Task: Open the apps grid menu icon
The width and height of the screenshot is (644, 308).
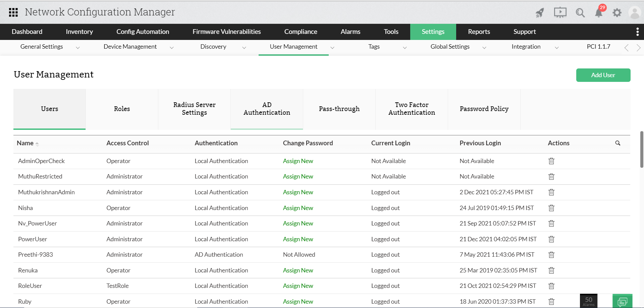Action: click(13, 12)
